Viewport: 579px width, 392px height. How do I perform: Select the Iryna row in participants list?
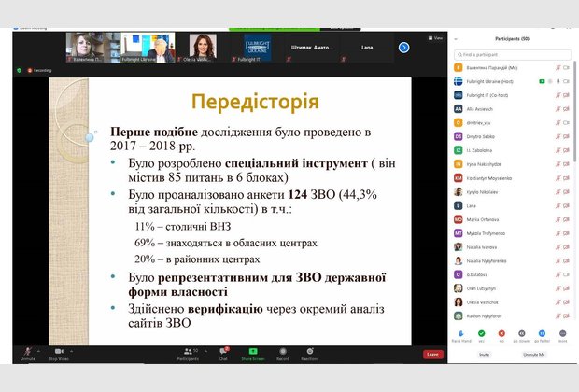click(512, 164)
